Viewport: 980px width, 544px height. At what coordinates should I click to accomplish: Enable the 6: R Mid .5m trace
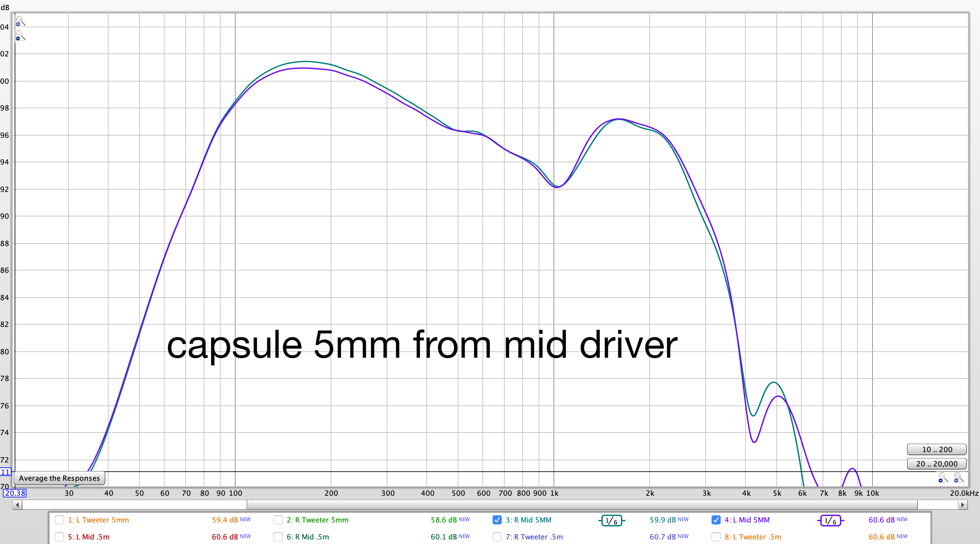[x=278, y=537]
